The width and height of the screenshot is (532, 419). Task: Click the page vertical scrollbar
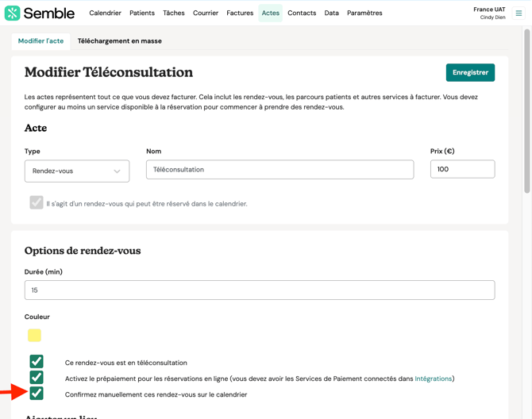coord(526,111)
